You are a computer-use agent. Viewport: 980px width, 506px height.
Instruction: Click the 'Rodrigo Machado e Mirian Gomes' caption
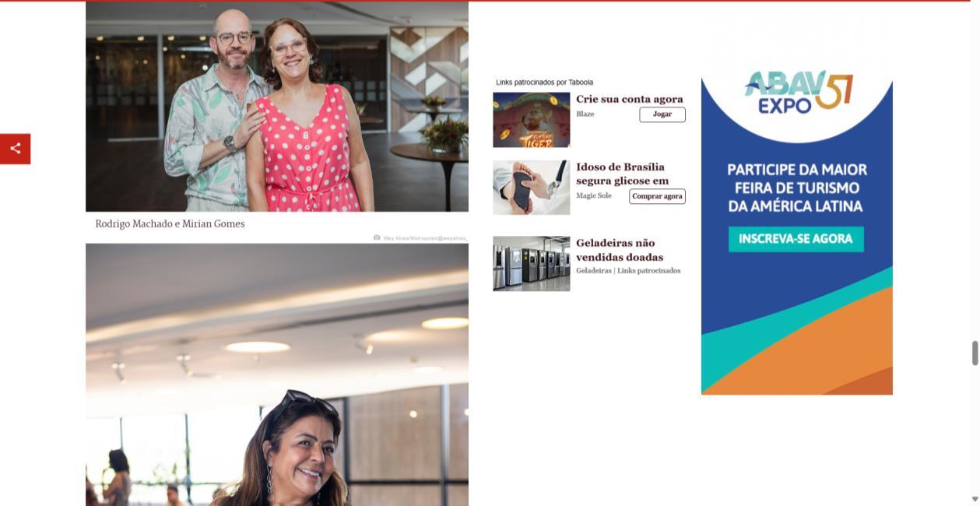click(x=170, y=223)
